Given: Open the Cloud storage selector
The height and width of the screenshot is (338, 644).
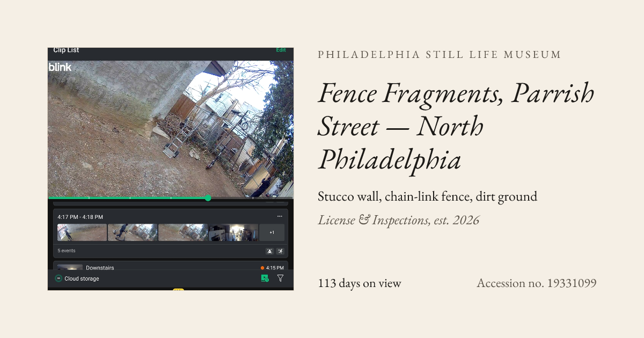Looking at the screenshot, I should 77,278.
